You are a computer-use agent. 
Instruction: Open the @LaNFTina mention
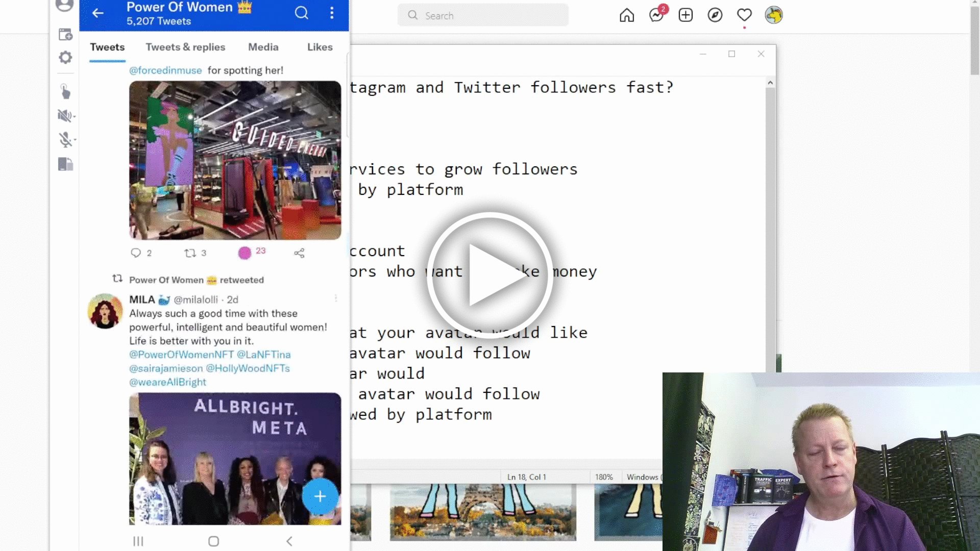263,355
